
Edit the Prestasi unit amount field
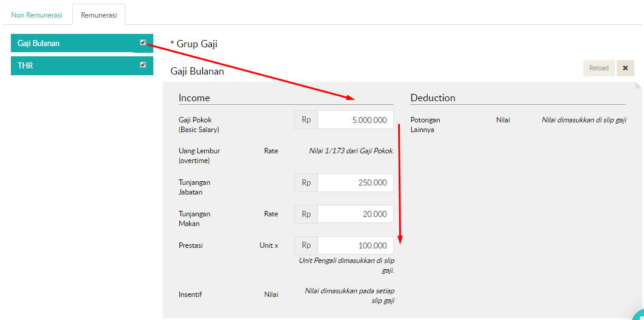click(x=355, y=245)
